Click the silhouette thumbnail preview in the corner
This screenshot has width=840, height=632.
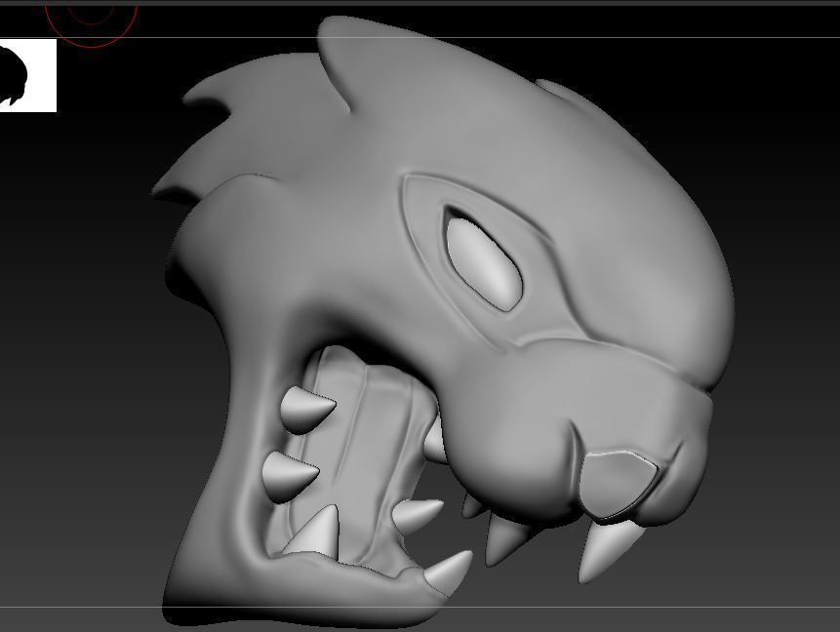28,75
